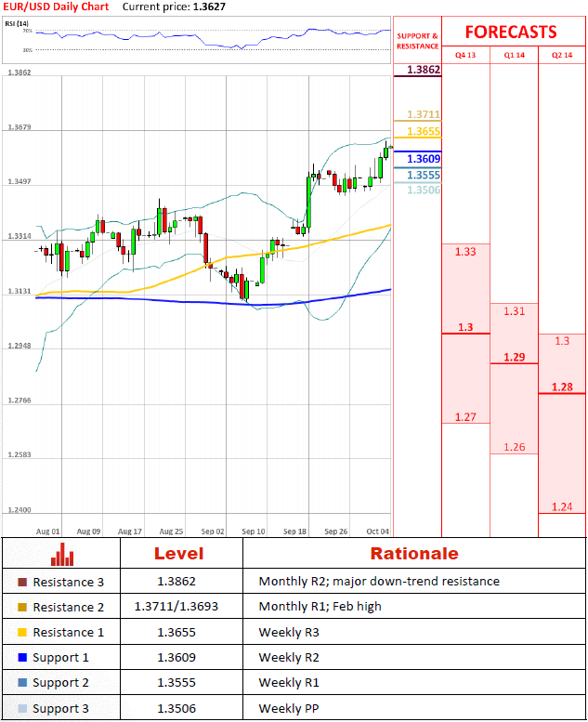Click the 'Sep 18' date axis label

coord(294,532)
